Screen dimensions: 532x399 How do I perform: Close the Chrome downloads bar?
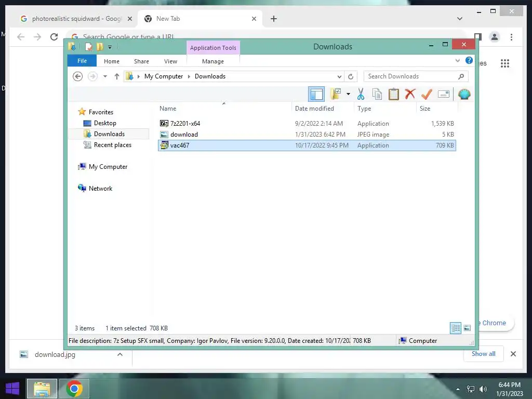pyautogui.click(x=513, y=354)
